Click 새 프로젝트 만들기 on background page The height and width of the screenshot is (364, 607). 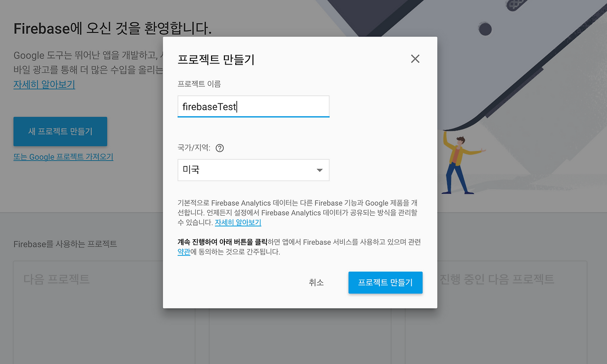60,131
